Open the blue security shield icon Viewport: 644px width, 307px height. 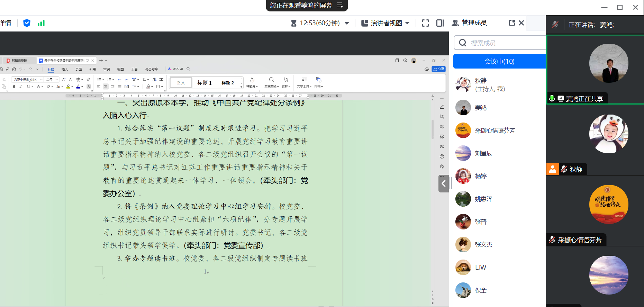(x=27, y=23)
